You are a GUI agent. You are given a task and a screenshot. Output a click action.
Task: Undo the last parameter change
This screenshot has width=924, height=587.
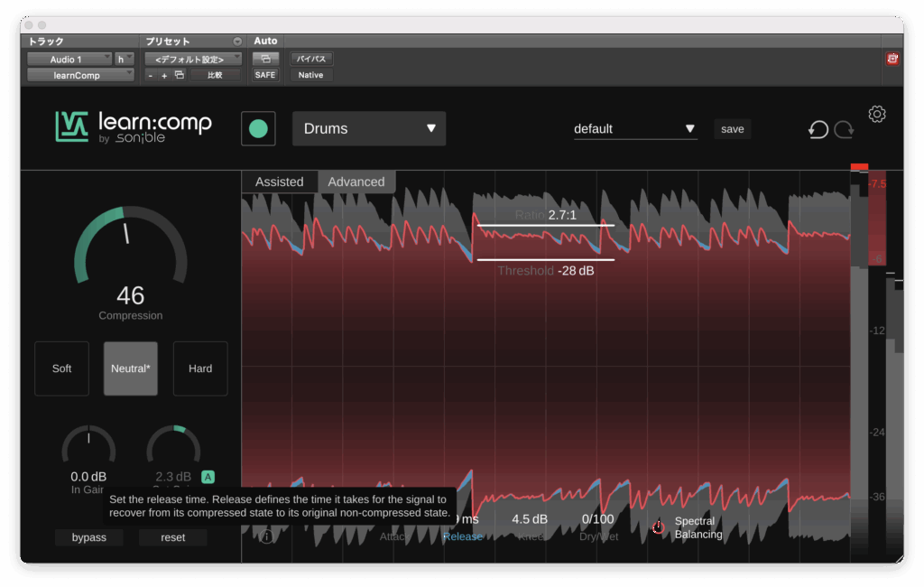click(818, 129)
